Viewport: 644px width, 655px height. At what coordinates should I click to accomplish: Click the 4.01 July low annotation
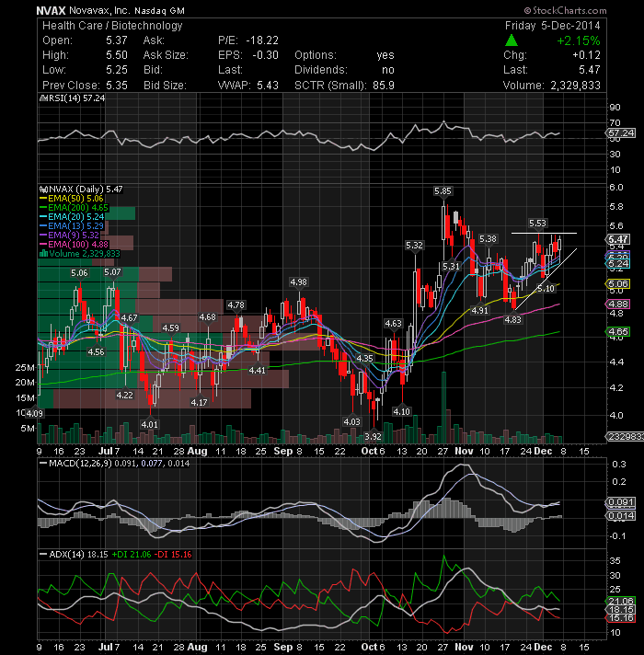(150, 424)
